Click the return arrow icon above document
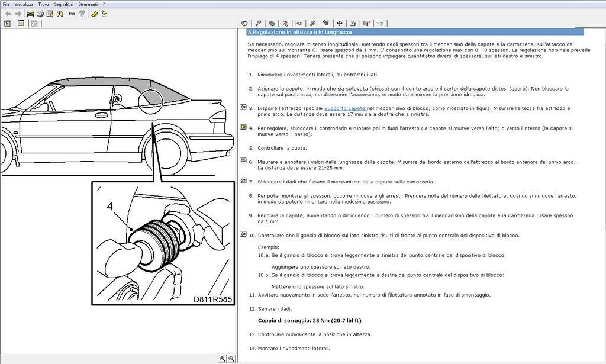 pos(353,24)
